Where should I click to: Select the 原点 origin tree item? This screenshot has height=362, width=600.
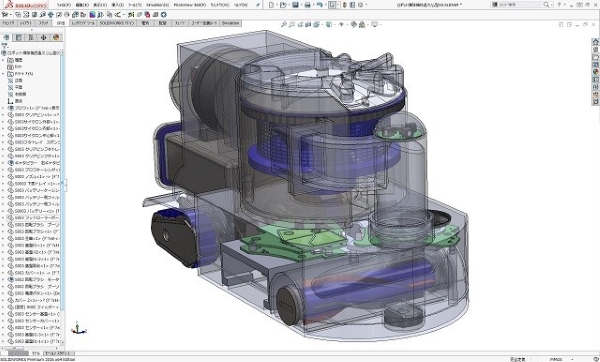pos(18,101)
